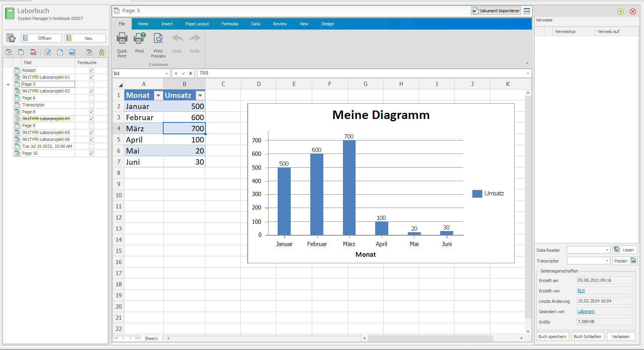The width and height of the screenshot is (644, 350).
Task: Toggle Textsuche checkbox for Page 8
Action: tap(91, 112)
